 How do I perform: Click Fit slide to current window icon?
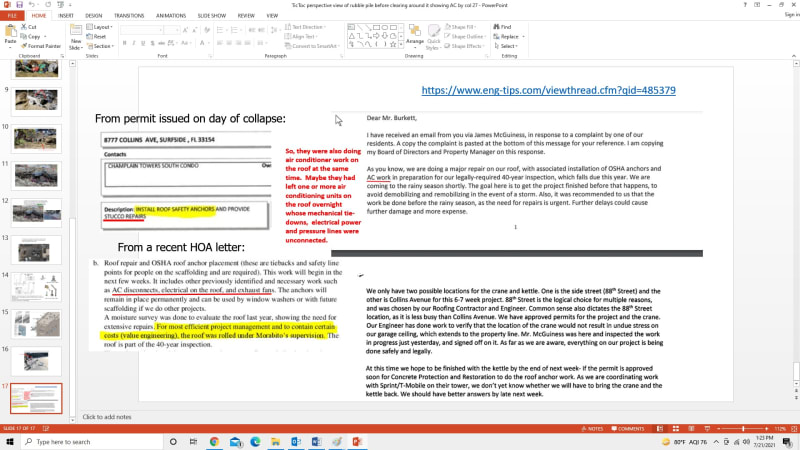[x=794, y=429]
